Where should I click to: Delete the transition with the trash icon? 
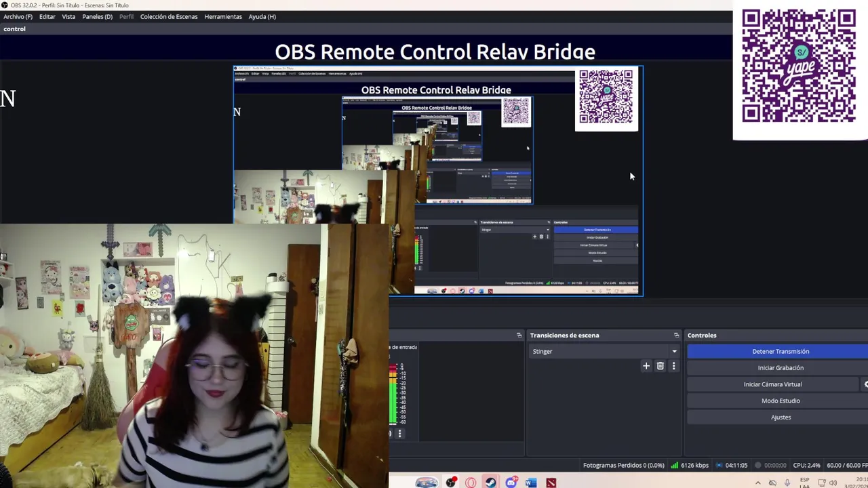pos(660,366)
